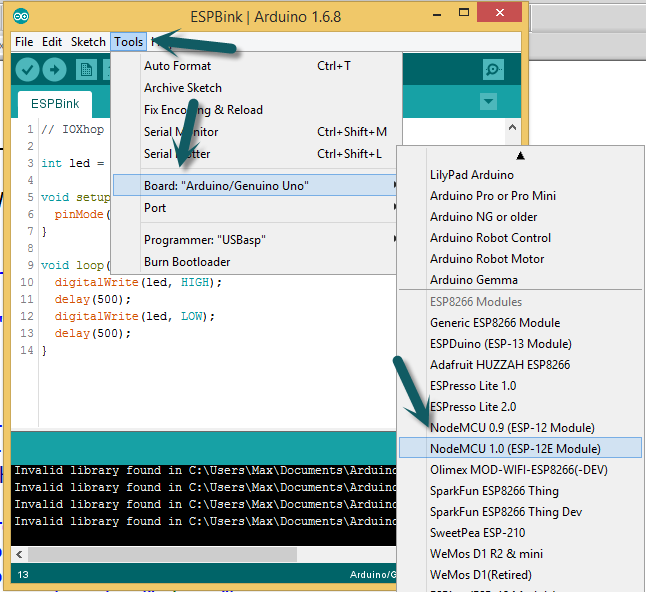Select ESPresso Lite 2.0 board
Image resolution: width=646 pixels, height=592 pixels.
520,407
